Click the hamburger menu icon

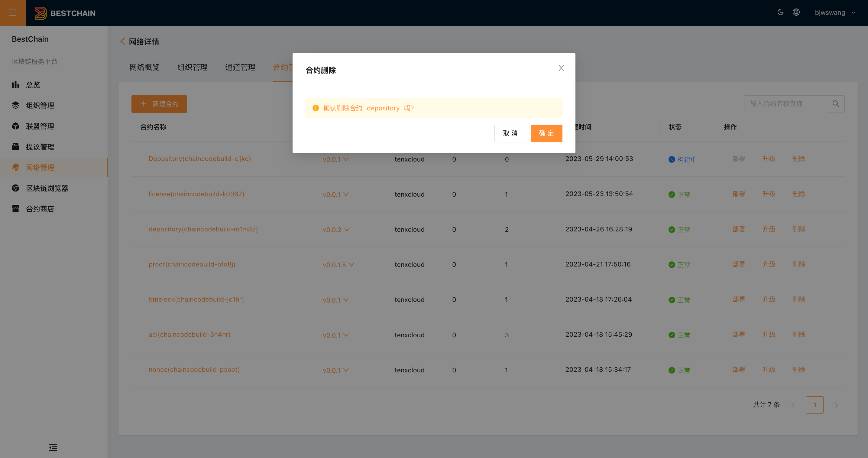tap(12, 12)
